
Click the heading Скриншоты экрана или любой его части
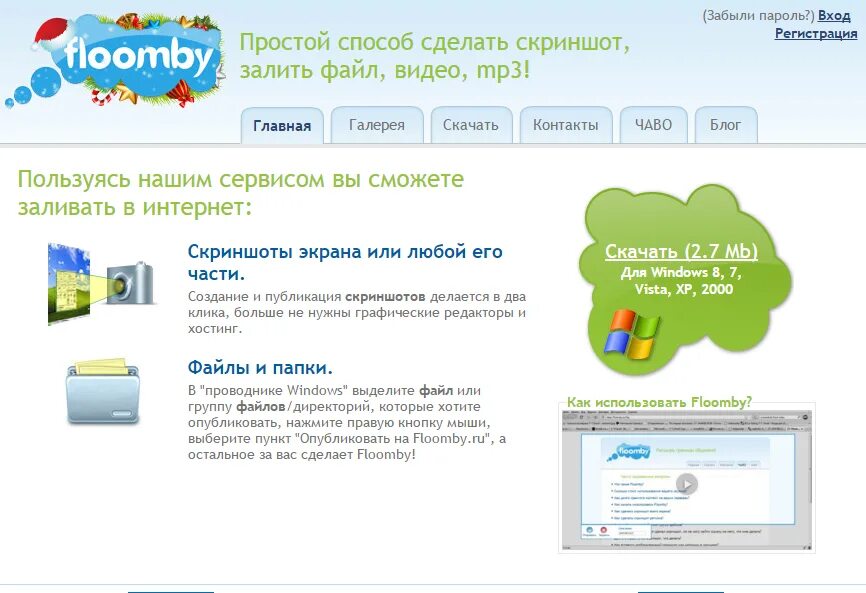pos(345,262)
